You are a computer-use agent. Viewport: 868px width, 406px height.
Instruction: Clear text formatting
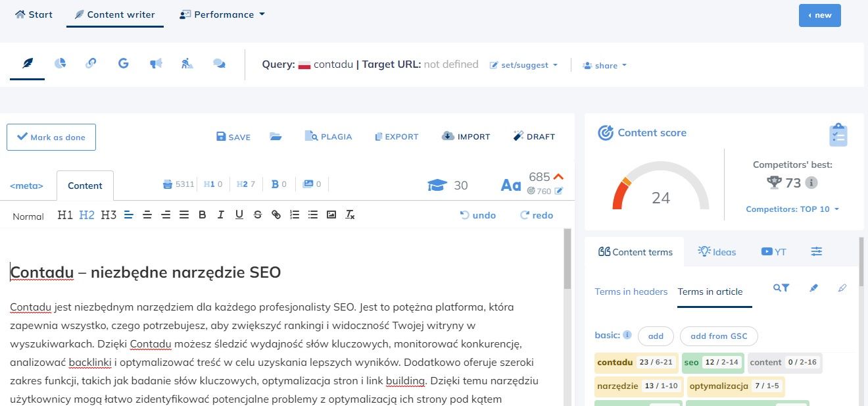[x=350, y=215]
